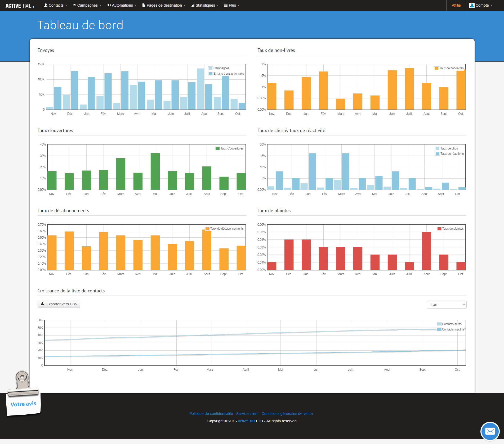Toggle Contacts inactifs legend entry
504x444 pixels.
tap(453, 329)
